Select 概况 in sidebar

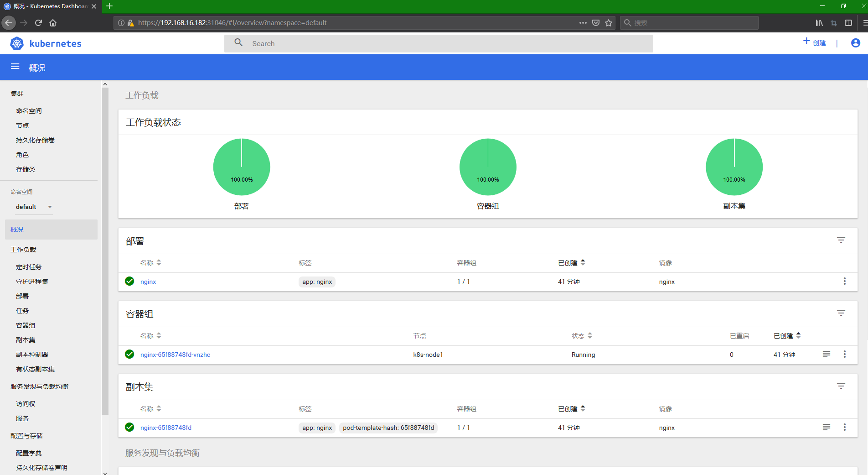coord(51,230)
